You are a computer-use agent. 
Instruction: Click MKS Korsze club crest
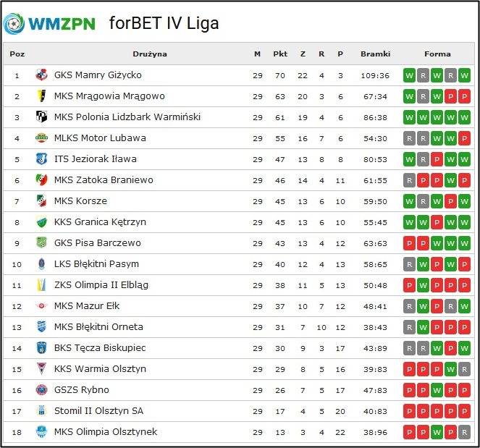(x=41, y=201)
